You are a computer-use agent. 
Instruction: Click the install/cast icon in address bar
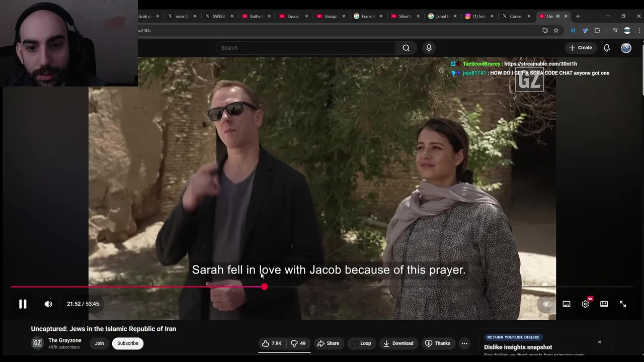545,31
